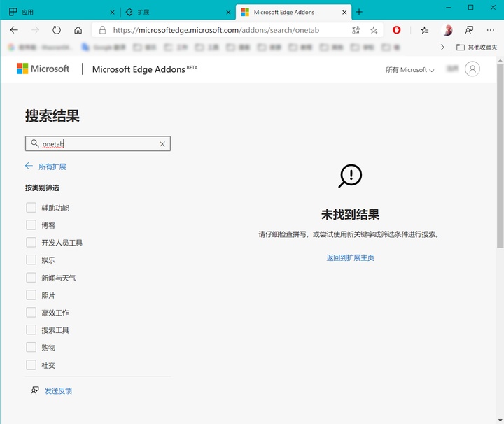Close the 扩展 tab
Image resolution: width=504 pixels, height=424 pixels.
click(228, 13)
